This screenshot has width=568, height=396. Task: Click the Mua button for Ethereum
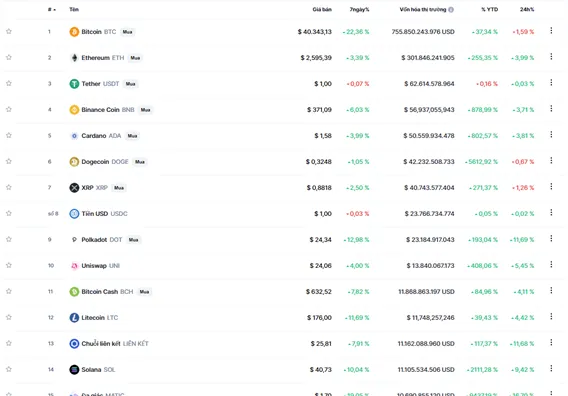pyautogui.click(x=135, y=58)
